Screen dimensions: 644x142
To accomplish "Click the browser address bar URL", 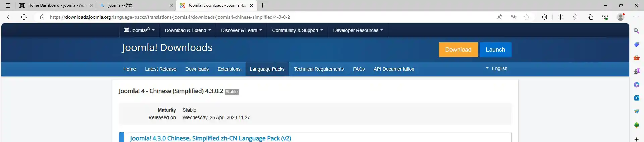I will coord(170,17).
